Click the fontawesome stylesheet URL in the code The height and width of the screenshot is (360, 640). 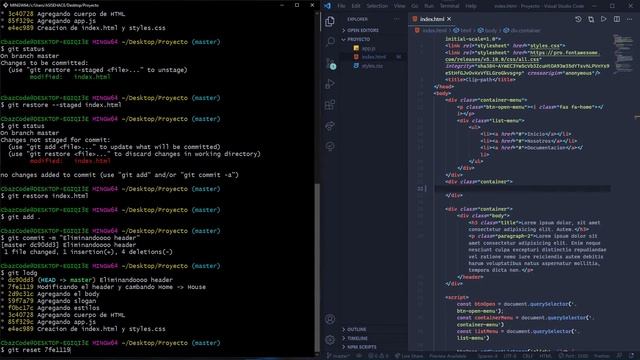[x=523, y=56]
